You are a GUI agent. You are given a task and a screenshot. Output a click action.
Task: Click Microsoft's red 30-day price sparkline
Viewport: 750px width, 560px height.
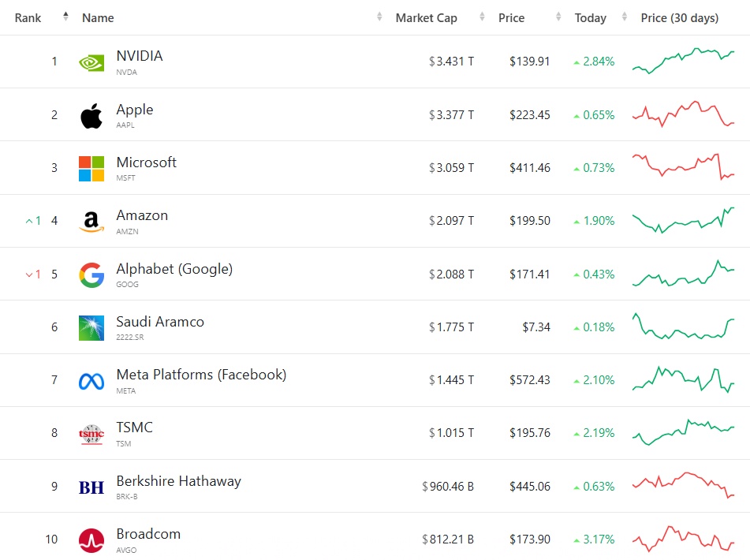(683, 167)
